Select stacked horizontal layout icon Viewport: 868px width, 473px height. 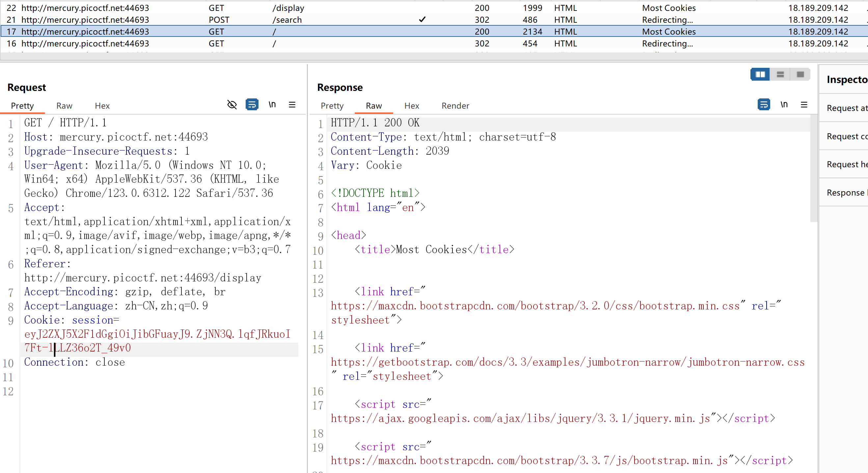780,74
